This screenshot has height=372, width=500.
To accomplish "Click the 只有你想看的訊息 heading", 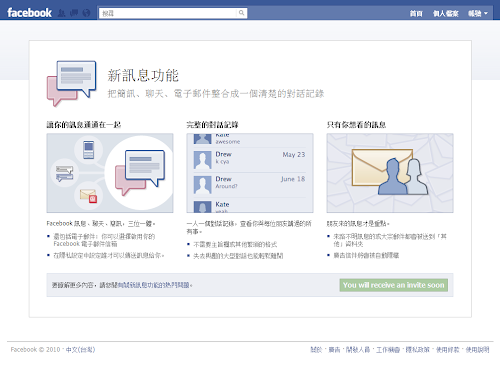I will [x=356, y=125].
